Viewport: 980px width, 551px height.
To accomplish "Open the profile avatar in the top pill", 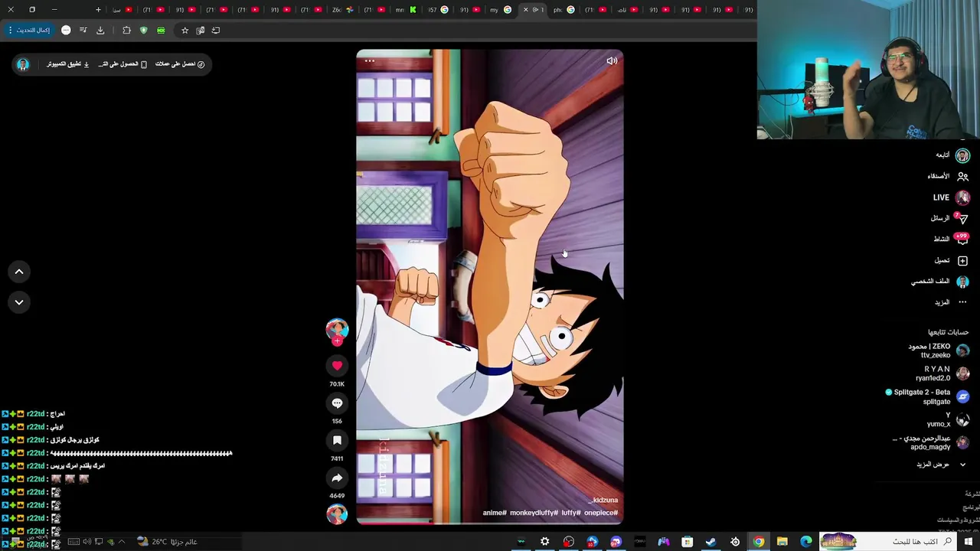I will click(23, 64).
